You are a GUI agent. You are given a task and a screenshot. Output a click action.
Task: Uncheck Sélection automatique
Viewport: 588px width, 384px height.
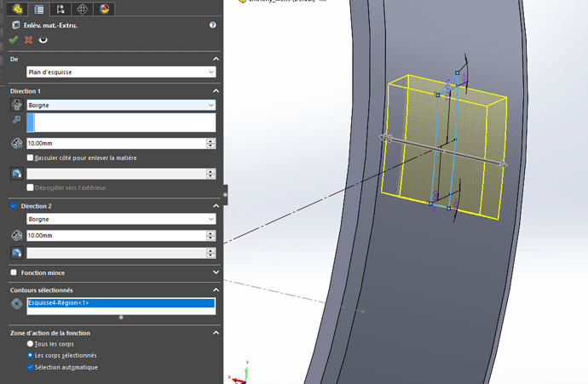pos(31,367)
